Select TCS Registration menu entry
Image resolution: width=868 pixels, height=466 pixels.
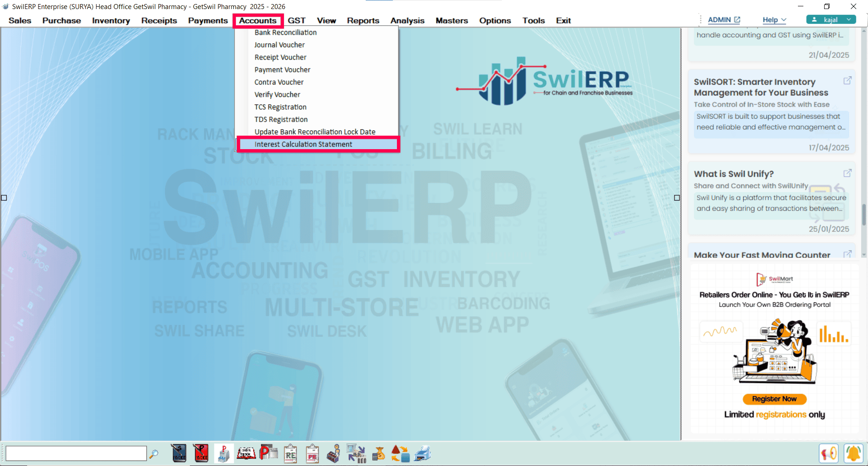tap(316, 107)
